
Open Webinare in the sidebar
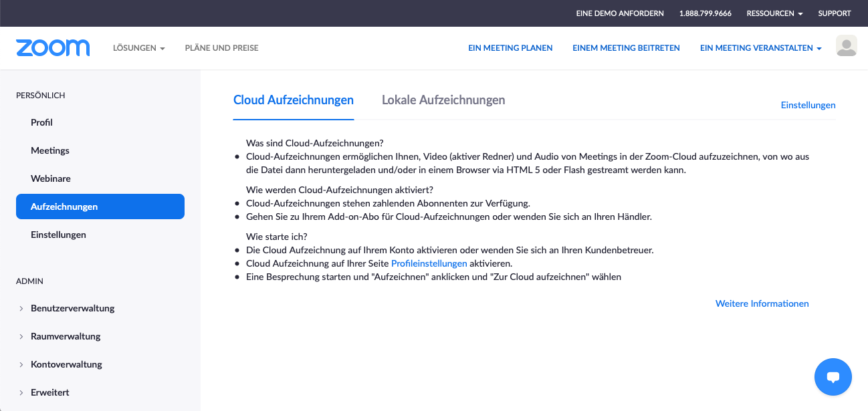click(51, 178)
